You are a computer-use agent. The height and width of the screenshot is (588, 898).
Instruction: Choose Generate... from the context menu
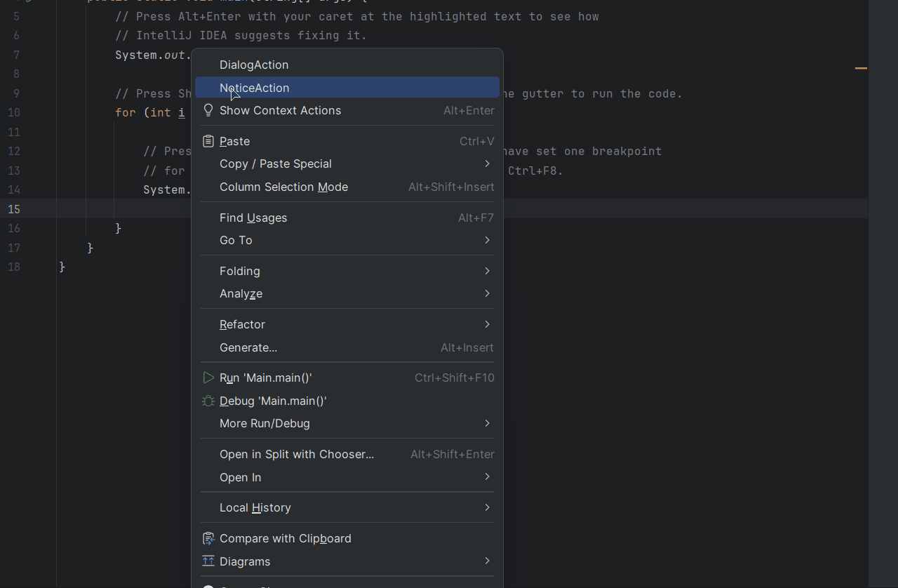click(x=347, y=347)
